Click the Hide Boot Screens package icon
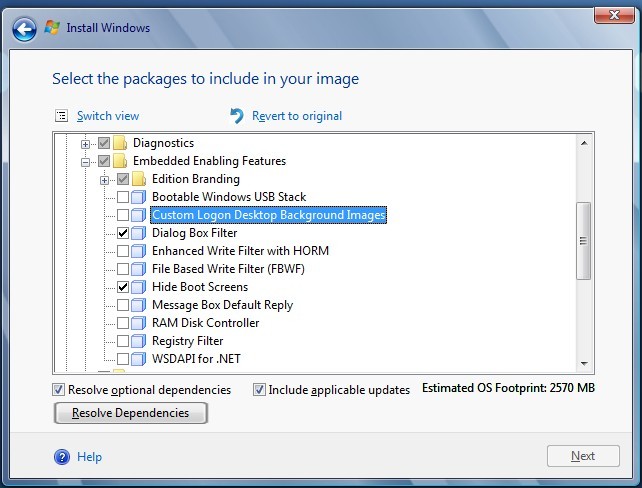Viewport: 642px width, 488px height. 139,287
